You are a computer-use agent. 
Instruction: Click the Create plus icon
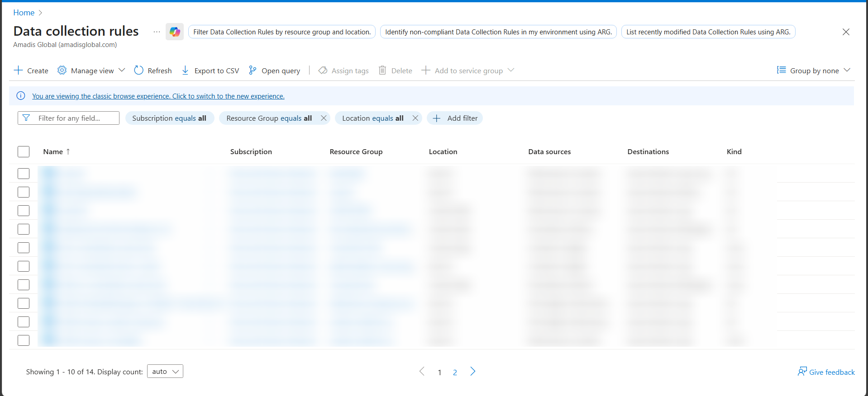tap(18, 71)
